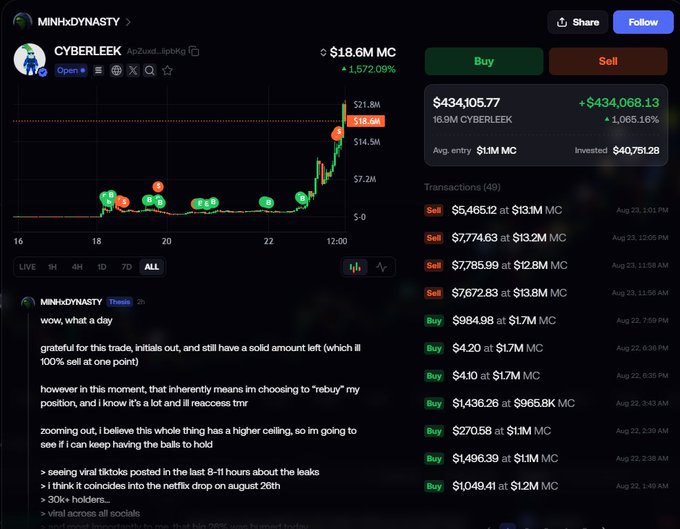Select the 1H timeframe
The height and width of the screenshot is (529, 680).
coord(52,267)
